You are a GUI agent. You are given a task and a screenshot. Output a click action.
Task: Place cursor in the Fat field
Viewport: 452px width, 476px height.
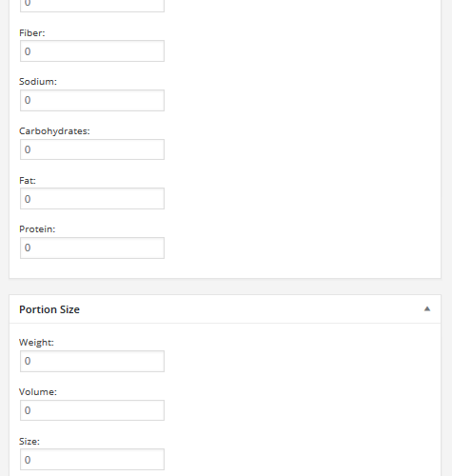(x=92, y=199)
